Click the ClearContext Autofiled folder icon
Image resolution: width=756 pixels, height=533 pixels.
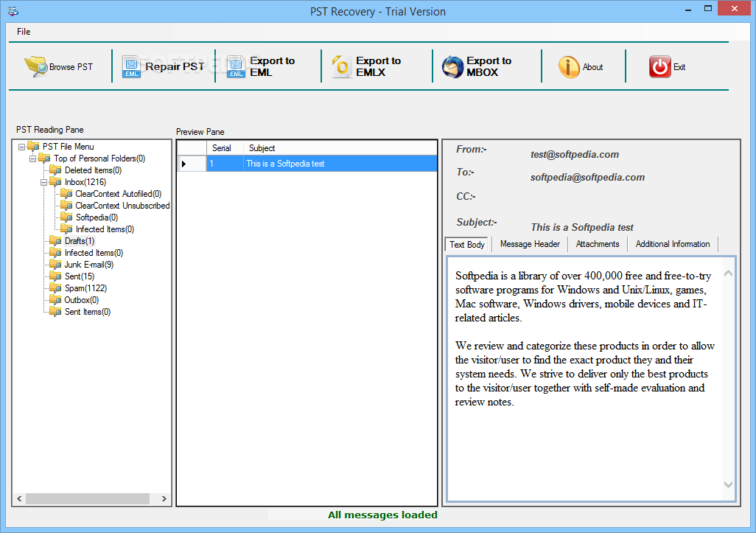pos(66,194)
